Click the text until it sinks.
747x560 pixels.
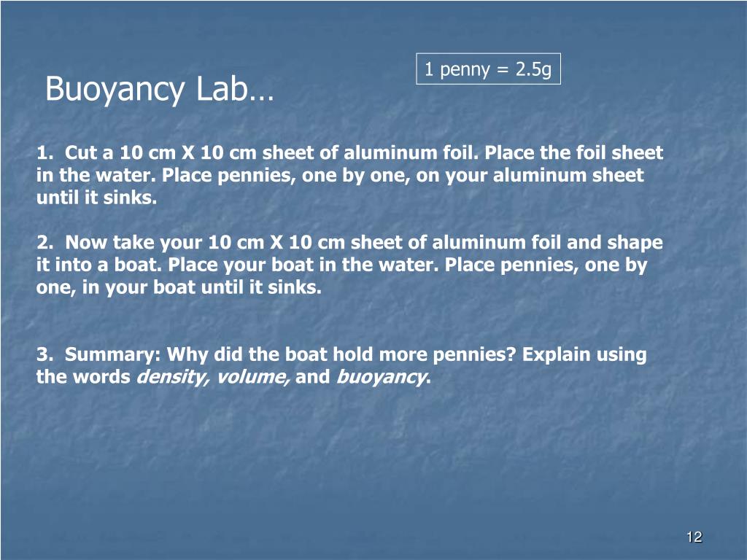(97, 198)
